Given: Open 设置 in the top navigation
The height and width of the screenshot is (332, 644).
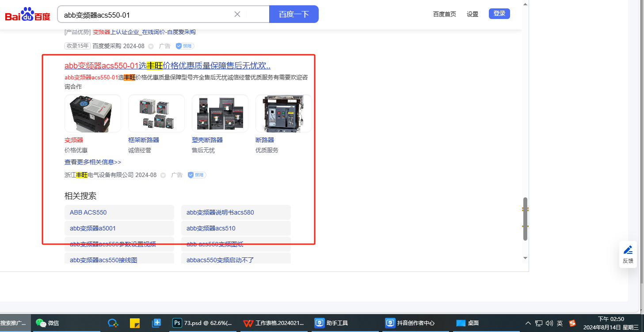Looking at the screenshot, I should (x=473, y=14).
